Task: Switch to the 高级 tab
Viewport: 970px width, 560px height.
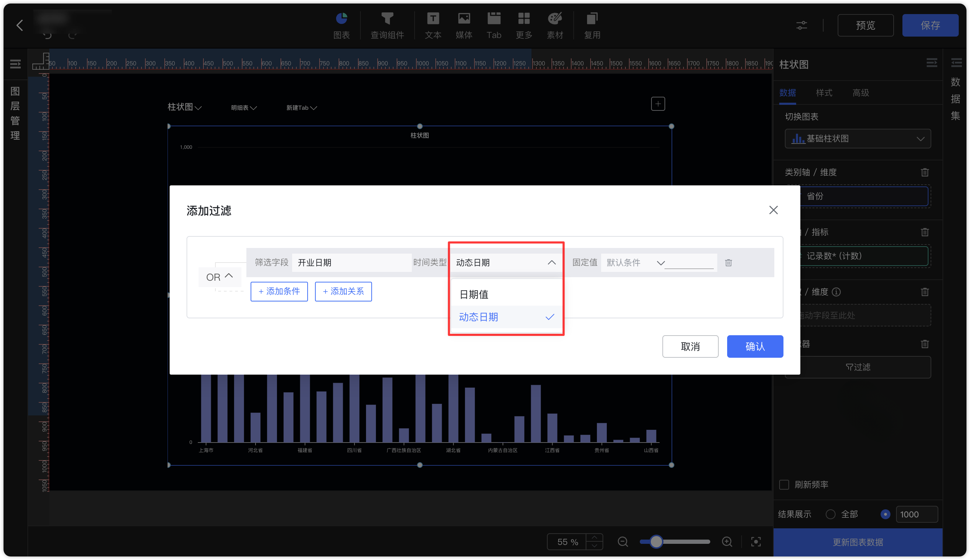Action: coord(860,93)
